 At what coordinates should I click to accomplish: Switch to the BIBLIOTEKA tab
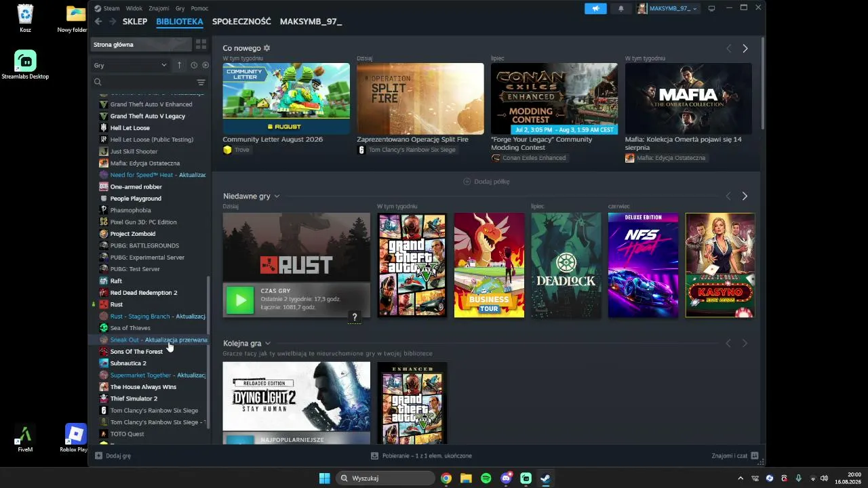(x=180, y=22)
